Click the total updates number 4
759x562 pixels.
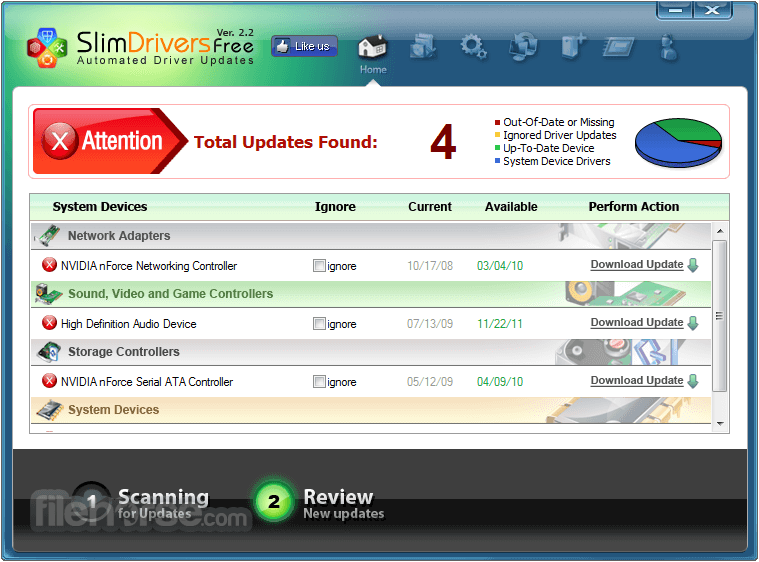pyautogui.click(x=443, y=141)
